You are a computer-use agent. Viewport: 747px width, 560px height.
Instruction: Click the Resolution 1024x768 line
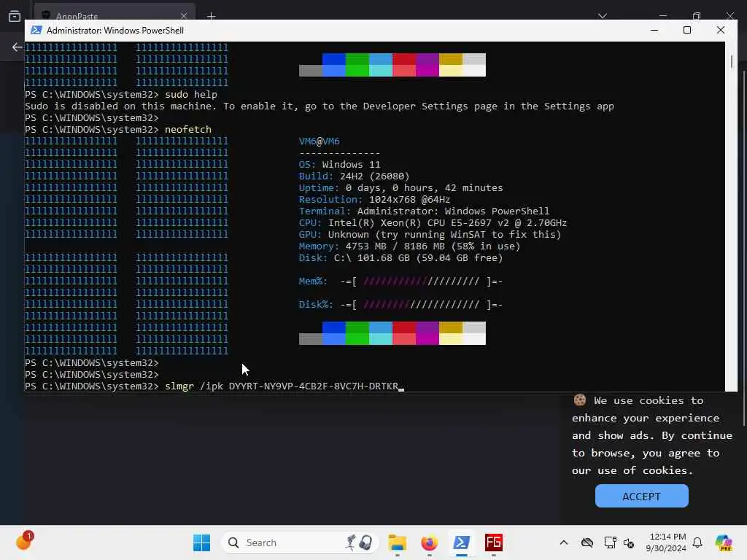pos(374,200)
